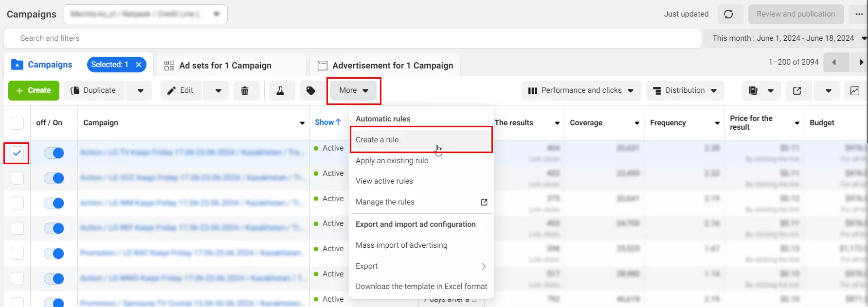Select View active rules
Screen dimensions: 868x307
point(421,181)
